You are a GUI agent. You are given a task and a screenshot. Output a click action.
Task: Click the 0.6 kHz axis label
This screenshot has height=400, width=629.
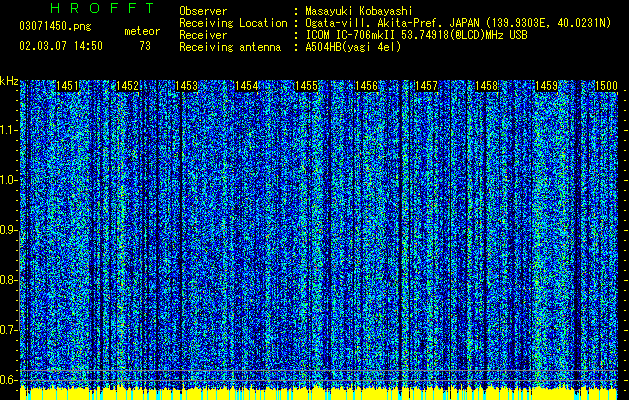(x=8, y=380)
